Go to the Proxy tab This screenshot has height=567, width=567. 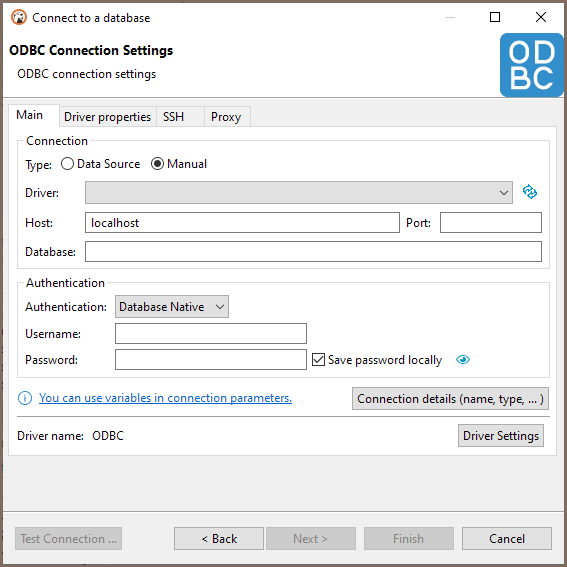click(x=227, y=117)
